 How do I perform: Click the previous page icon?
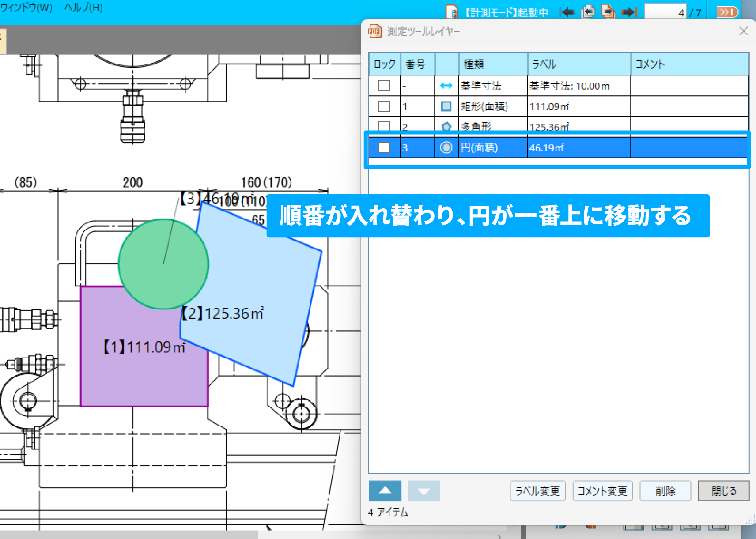pyautogui.click(x=588, y=12)
